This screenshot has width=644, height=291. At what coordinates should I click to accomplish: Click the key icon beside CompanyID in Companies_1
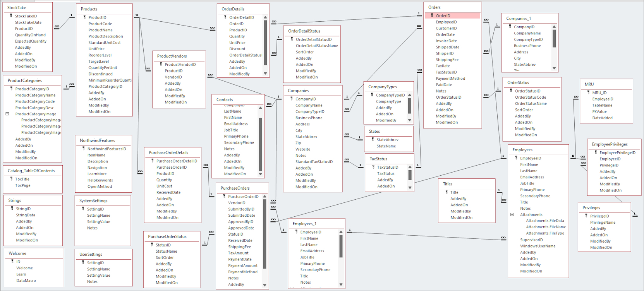tap(510, 27)
